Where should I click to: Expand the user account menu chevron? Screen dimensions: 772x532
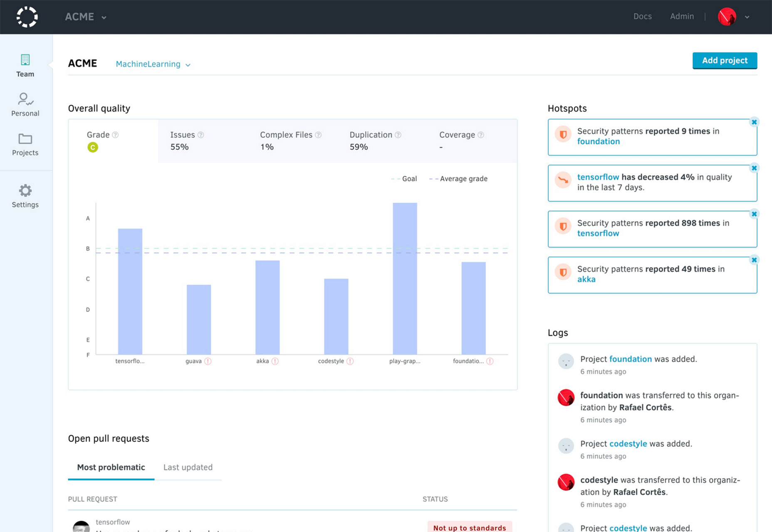[747, 17]
